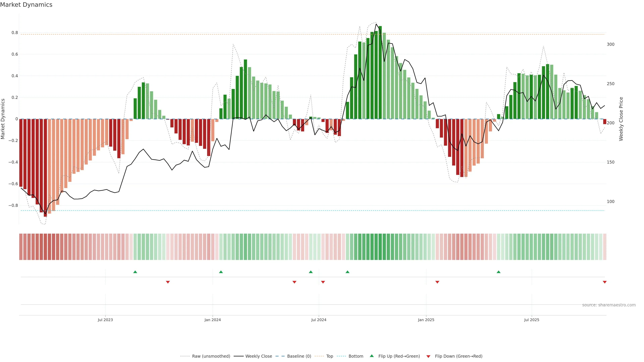Image resolution: width=644 pixels, height=362 pixels.
Task: Click the flip-up triangle just before Jul 2024
Action: pyautogui.click(x=311, y=272)
